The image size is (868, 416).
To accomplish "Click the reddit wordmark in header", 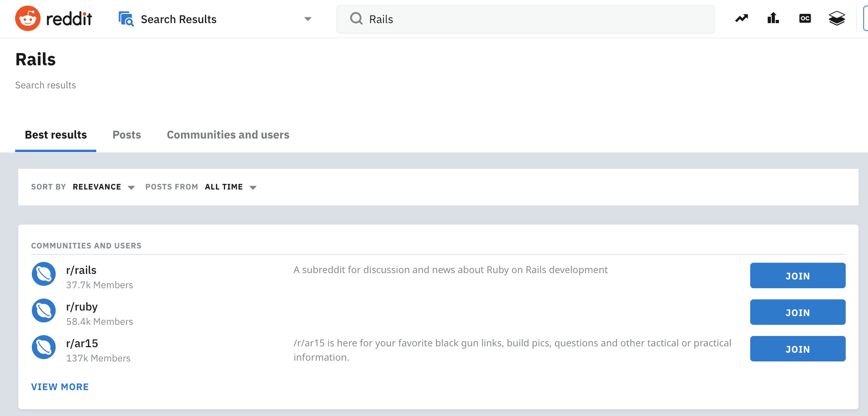I will tap(69, 19).
